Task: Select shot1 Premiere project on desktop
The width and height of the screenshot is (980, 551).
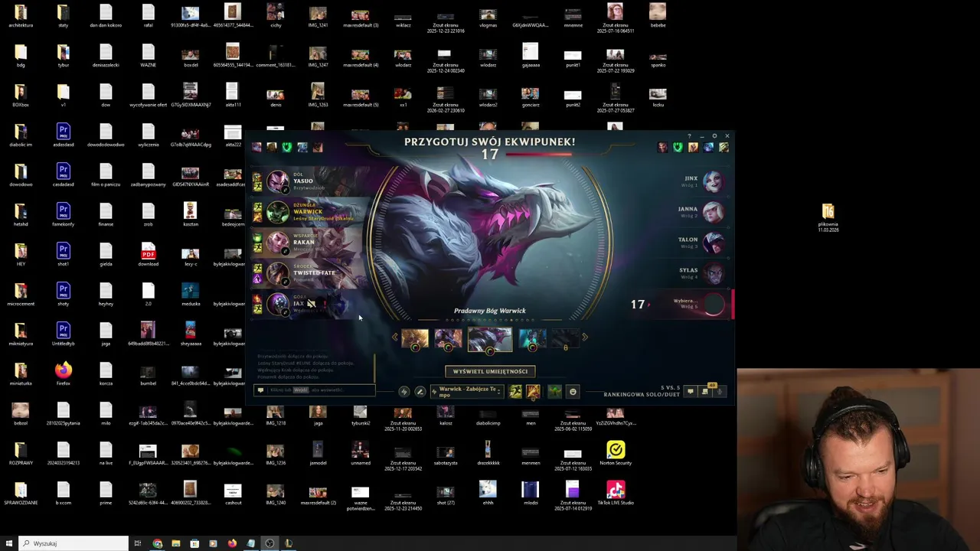Action: [x=63, y=255]
